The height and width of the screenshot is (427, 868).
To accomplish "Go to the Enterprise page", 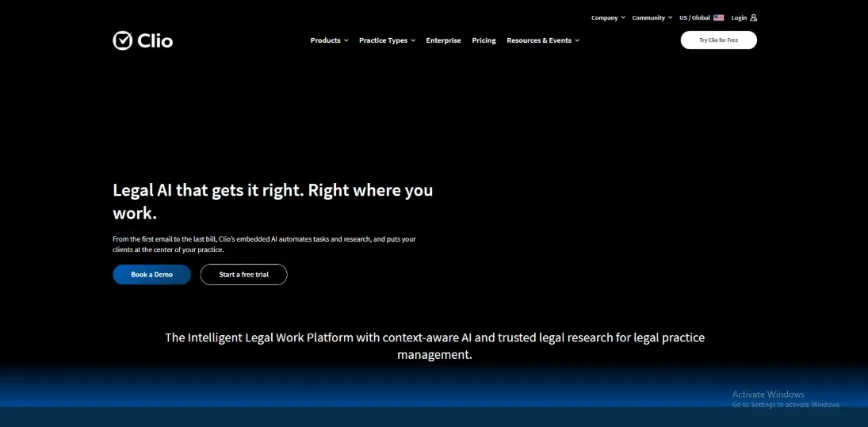I will [x=443, y=40].
